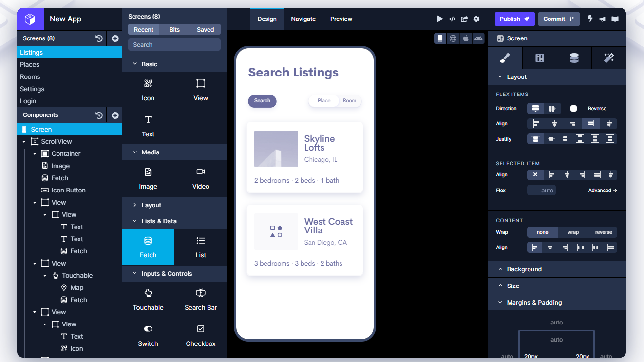
Task: Select the List bit
Action: (201, 247)
